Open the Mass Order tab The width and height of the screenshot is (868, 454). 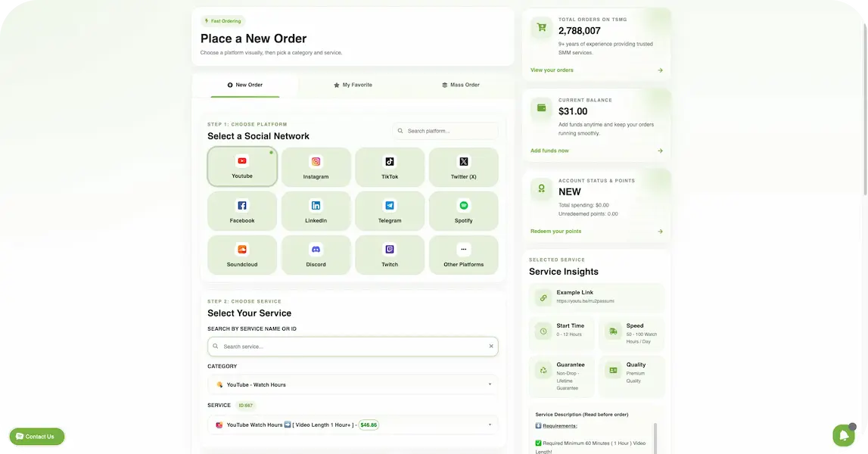(461, 85)
